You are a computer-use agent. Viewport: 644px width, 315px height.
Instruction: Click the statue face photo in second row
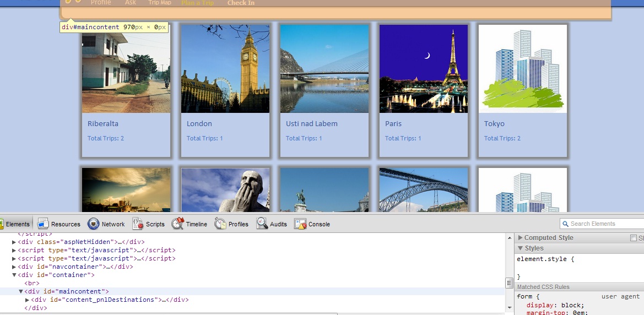(225, 190)
